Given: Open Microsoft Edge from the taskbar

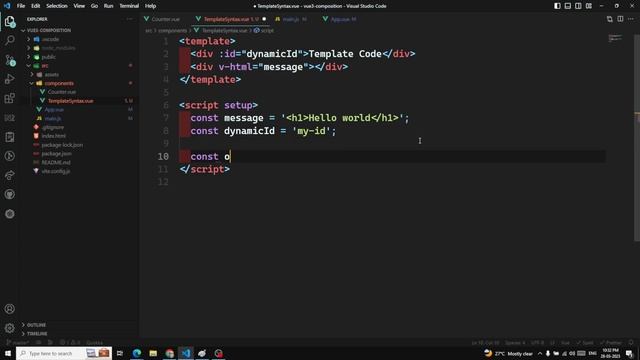Looking at the screenshot, I should point(136,353).
